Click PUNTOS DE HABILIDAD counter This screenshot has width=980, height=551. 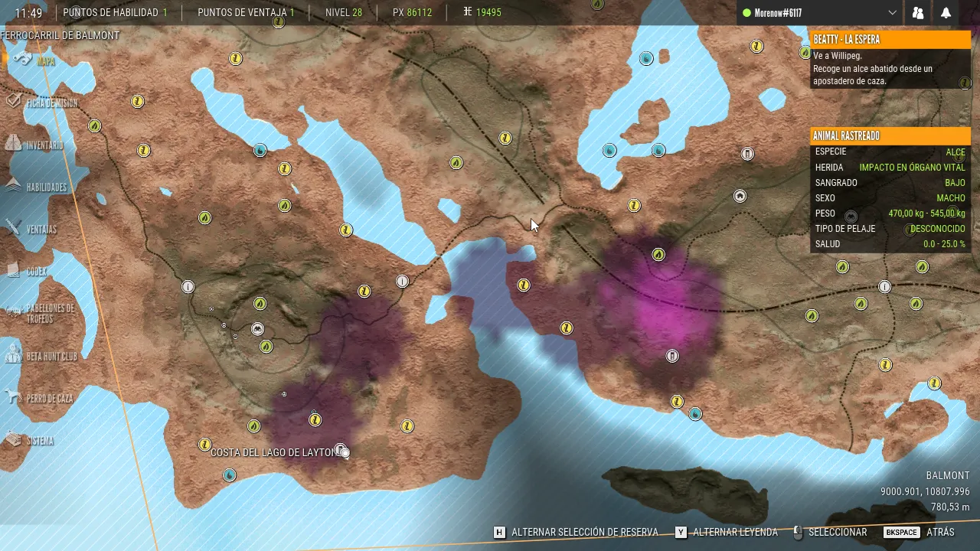click(115, 13)
